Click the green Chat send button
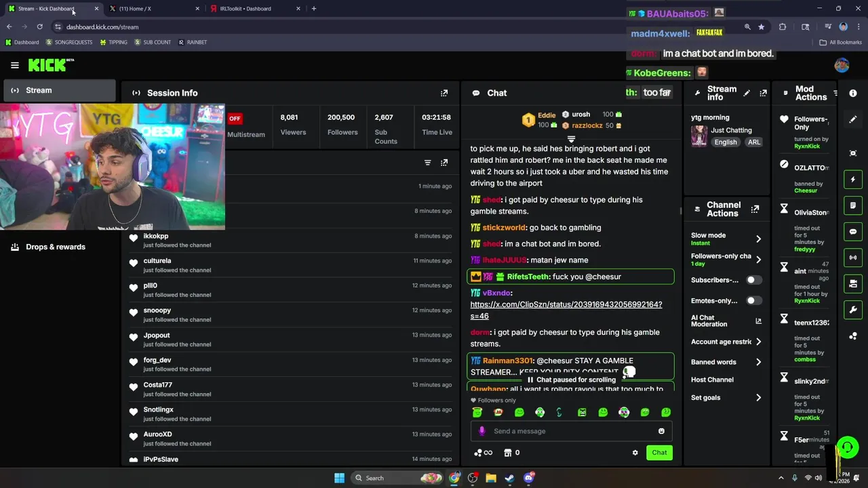The height and width of the screenshot is (488, 868). [x=659, y=453]
